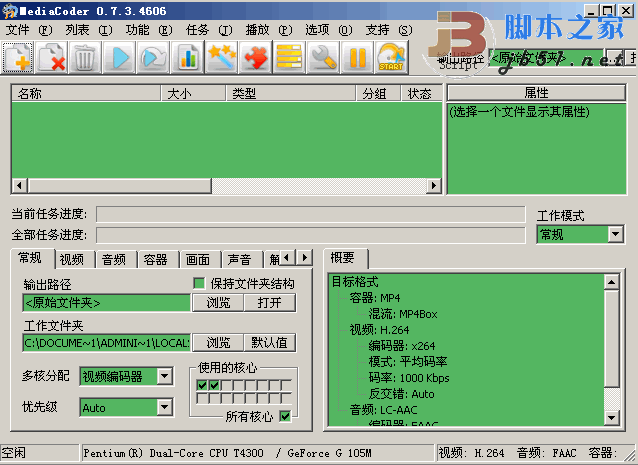Open the 选项 (O) menu
Screen dimensions: 638x465
pyautogui.click(x=329, y=30)
